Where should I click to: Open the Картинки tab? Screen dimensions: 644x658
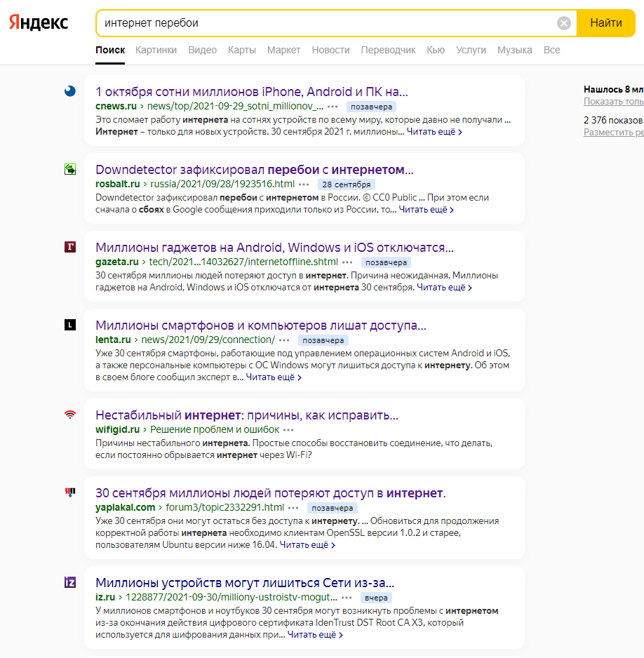[156, 50]
